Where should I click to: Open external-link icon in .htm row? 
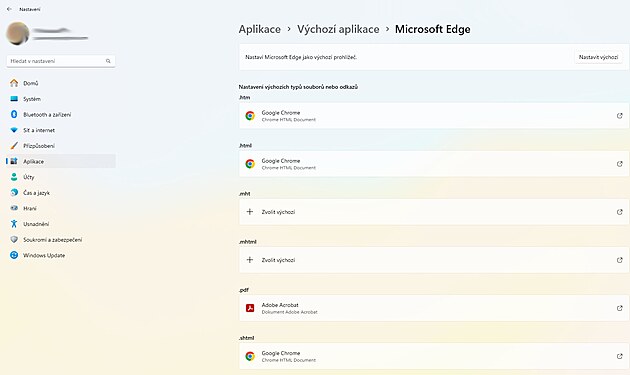tap(620, 116)
